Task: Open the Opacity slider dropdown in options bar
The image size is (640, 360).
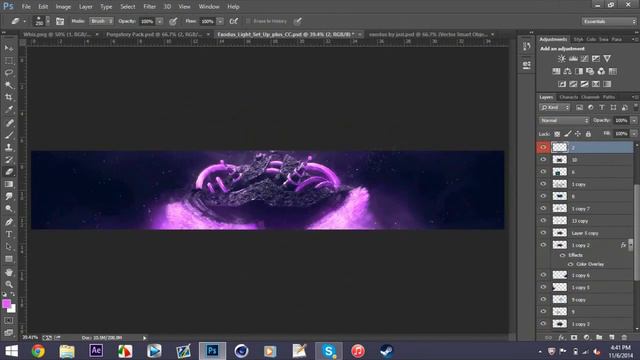Action: [160, 21]
